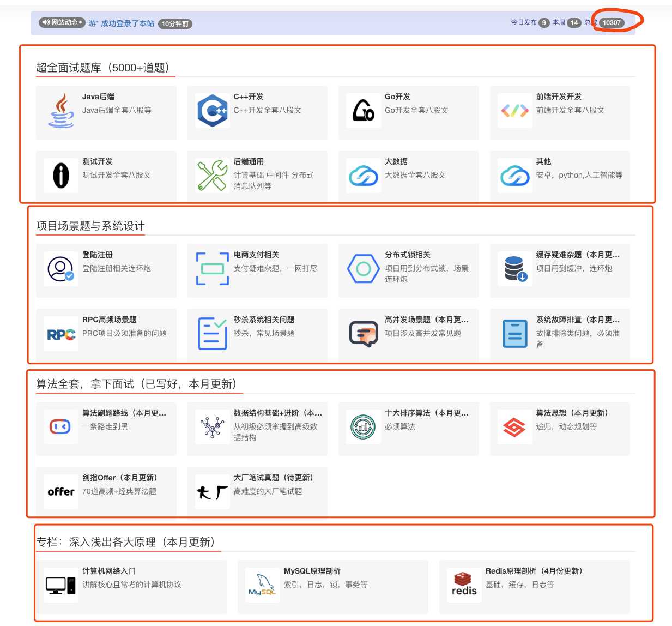Select the 项目场景题与系统设计 section heading
672x626 pixels.
90,226
